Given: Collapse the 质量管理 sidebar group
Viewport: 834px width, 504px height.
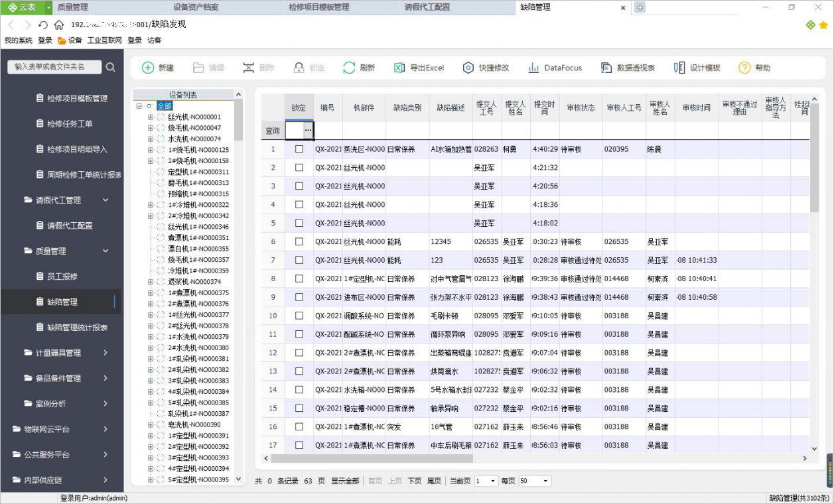Looking at the screenshot, I should click(x=105, y=251).
